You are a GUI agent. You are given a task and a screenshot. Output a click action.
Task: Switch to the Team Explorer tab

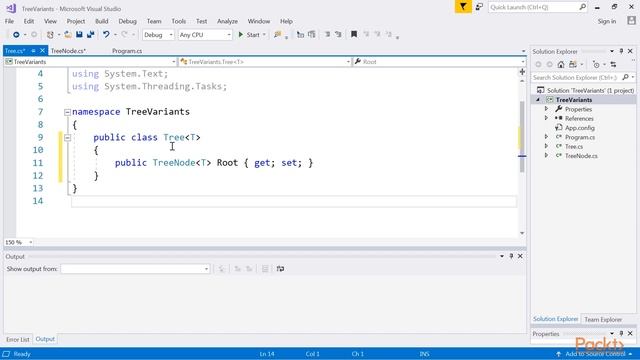[x=603, y=320]
